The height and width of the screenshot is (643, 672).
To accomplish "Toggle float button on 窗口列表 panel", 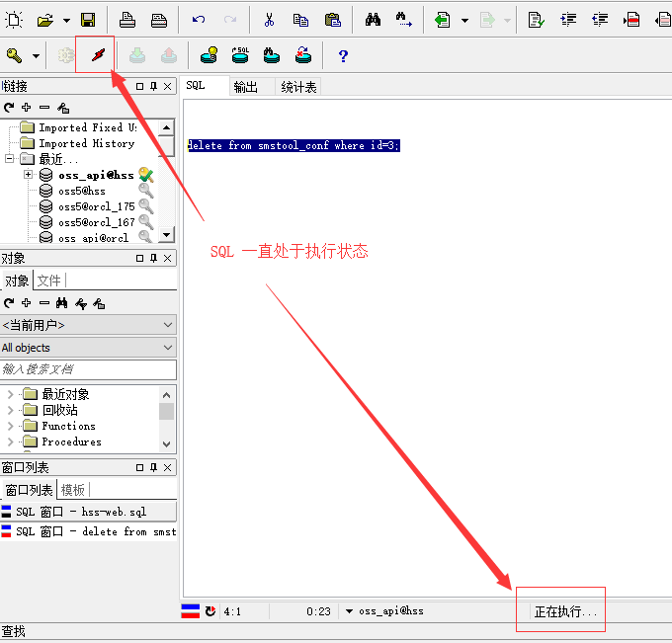I will click(x=139, y=467).
